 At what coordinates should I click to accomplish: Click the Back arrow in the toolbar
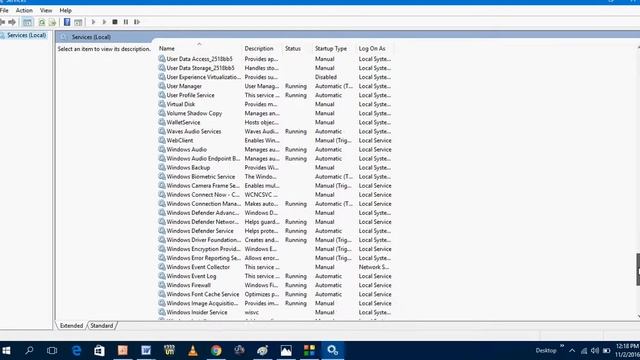coord(2,22)
